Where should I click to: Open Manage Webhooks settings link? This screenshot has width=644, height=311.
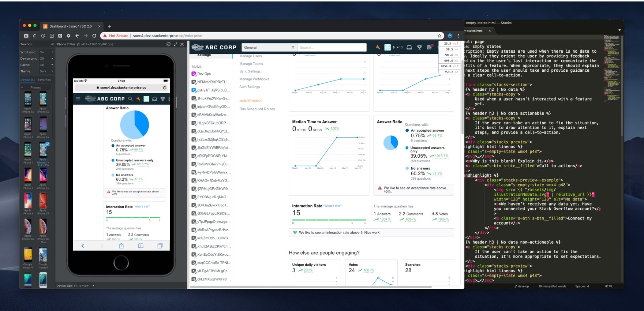click(x=254, y=79)
